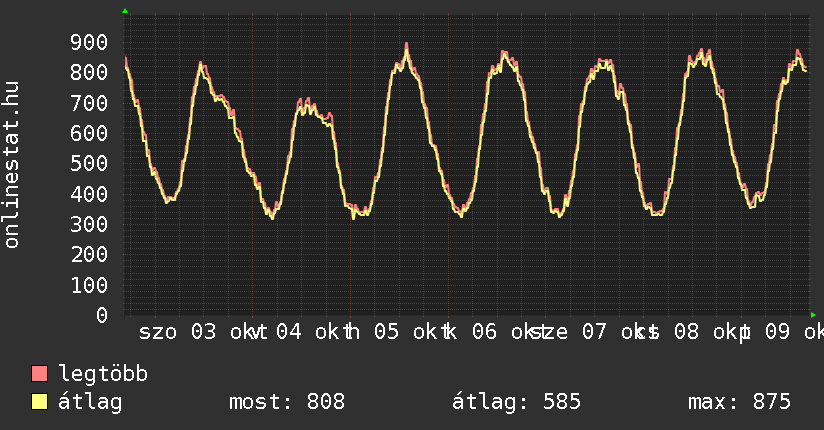
Task: Click the yellow átlag legend swatch
Action: [x=39, y=401]
